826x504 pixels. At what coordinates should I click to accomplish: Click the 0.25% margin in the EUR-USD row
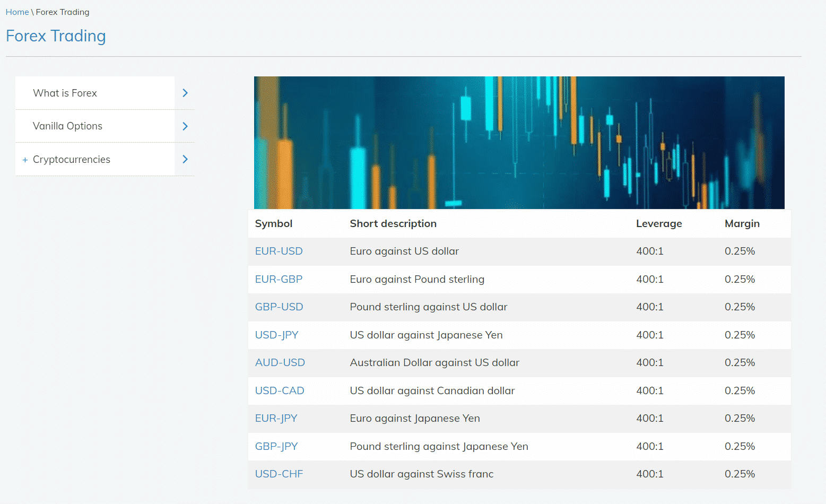tap(740, 251)
